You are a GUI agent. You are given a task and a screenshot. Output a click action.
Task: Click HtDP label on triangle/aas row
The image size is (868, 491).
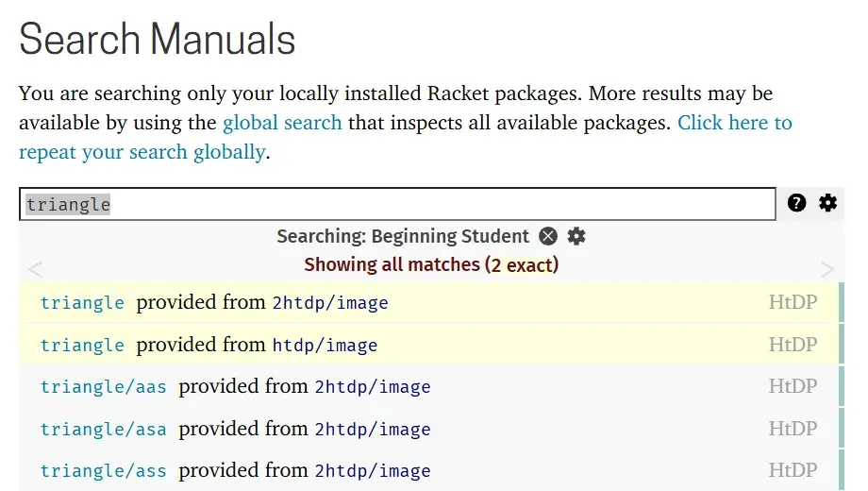pos(793,387)
